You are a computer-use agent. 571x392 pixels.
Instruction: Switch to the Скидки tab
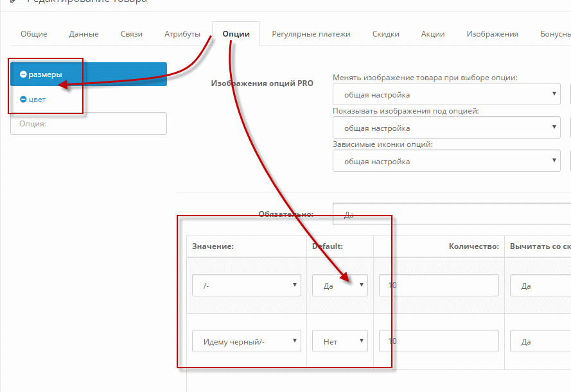(385, 34)
